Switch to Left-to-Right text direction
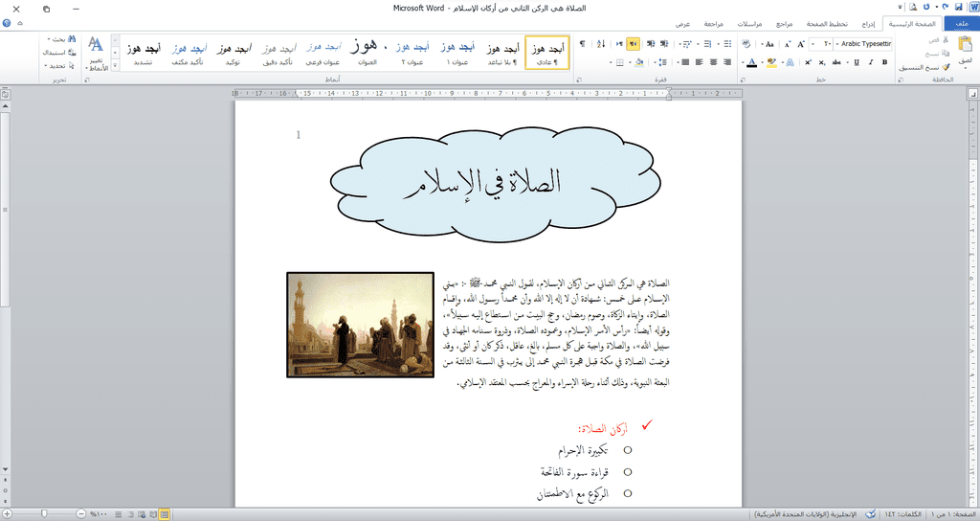The image size is (980, 521). coord(619,44)
